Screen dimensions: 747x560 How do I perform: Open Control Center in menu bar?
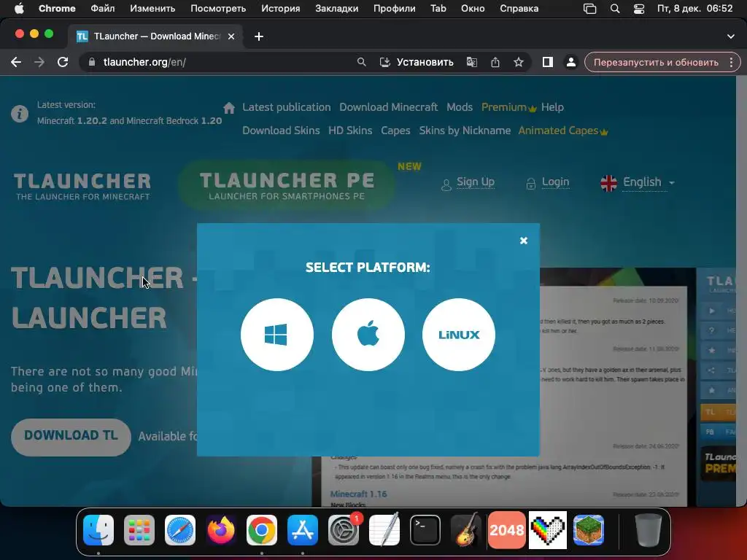639,9
